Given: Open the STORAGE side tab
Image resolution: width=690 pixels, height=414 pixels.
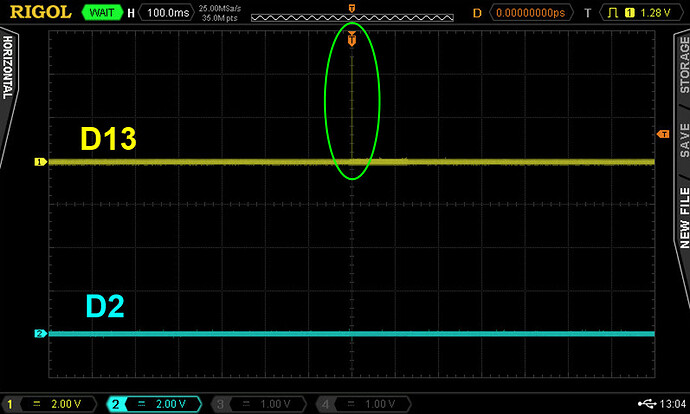Looking at the screenshot, I should [x=684, y=64].
